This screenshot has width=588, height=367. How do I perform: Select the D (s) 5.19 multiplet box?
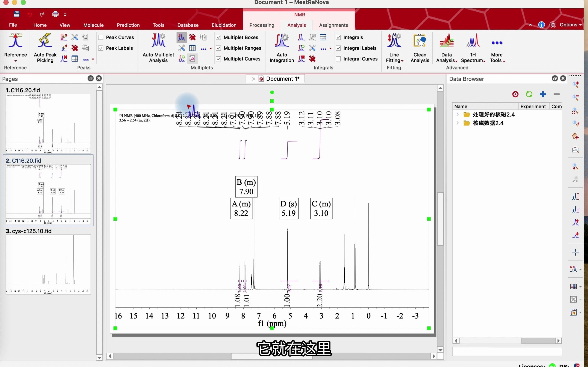click(288, 209)
